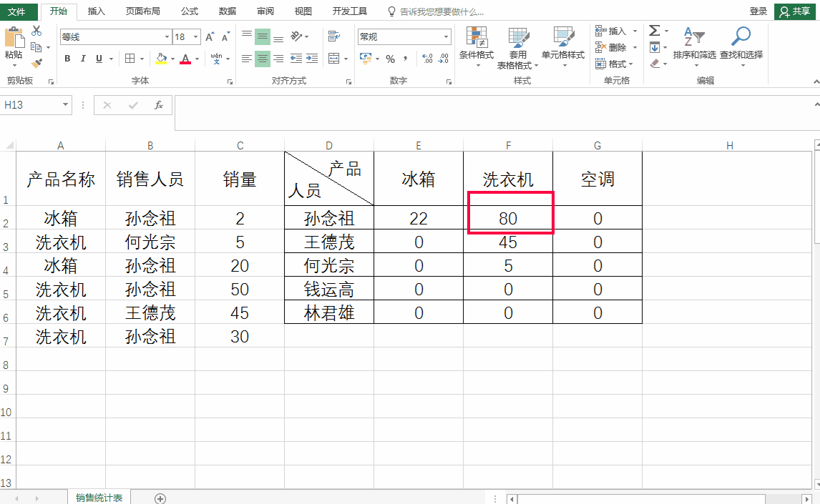The image size is (820, 504).
Task: Open Conditional Formatting (条件格式)
Action: click(477, 46)
